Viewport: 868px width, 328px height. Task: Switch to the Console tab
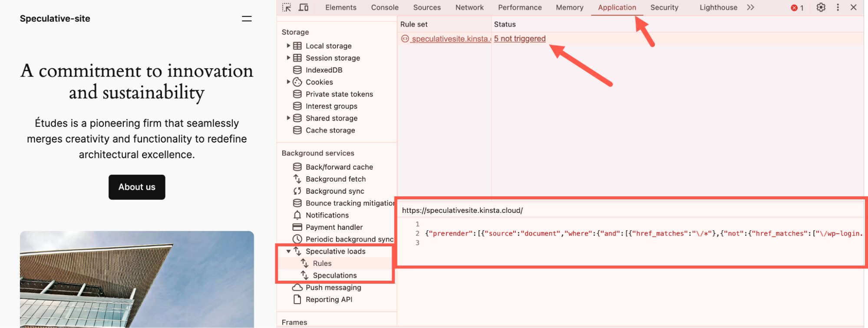(x=385, y=7)
